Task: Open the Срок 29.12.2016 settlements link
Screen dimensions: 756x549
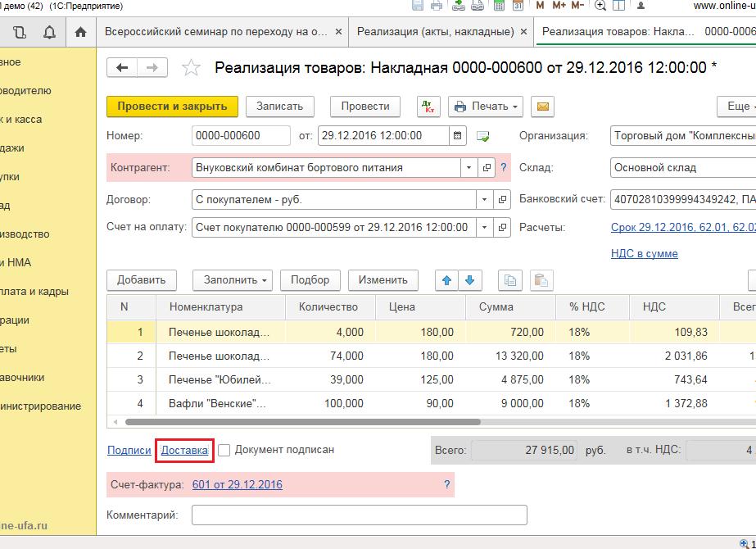Action: click(x=683, y=227)
